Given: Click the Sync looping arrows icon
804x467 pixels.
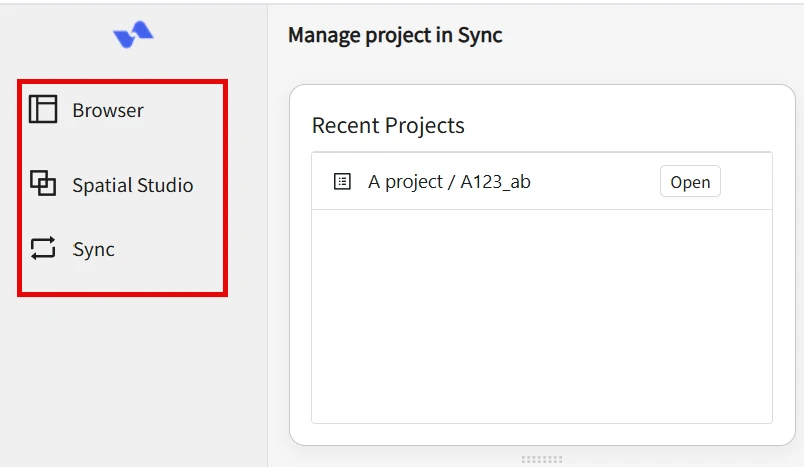Looking at the screenshot, I should (43, 249).
